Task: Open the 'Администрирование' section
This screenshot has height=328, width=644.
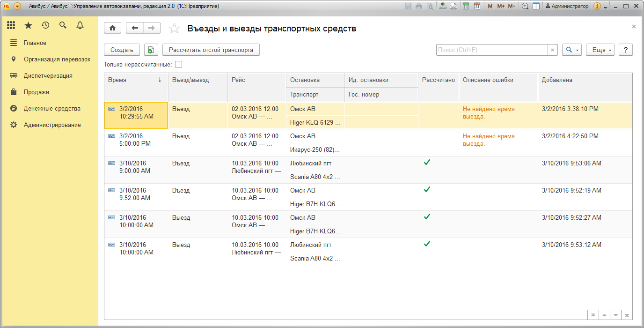Action: 52,125
